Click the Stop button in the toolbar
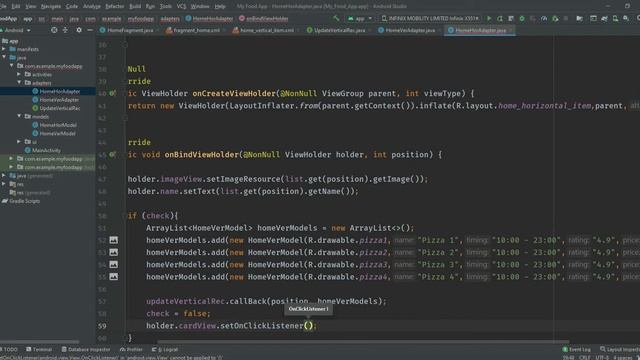 (x=566, y=18)
